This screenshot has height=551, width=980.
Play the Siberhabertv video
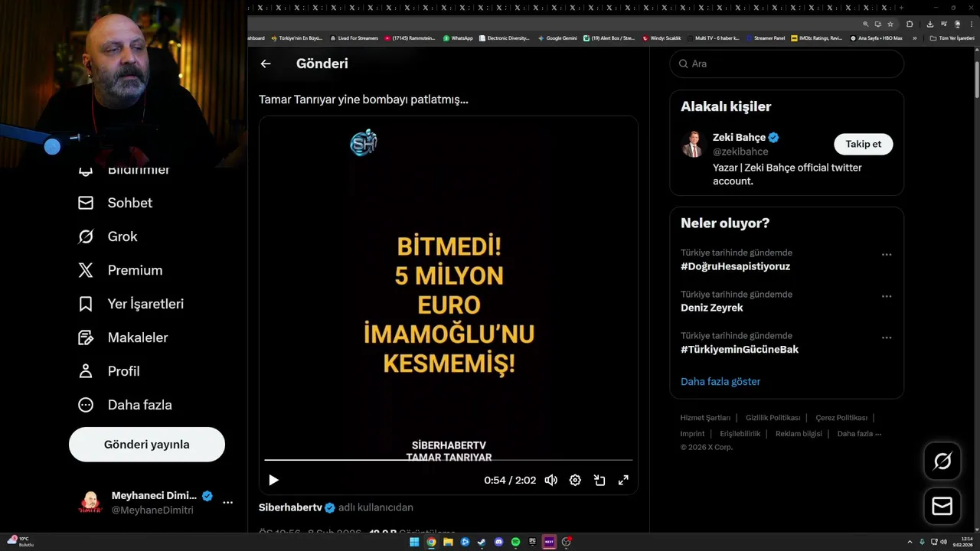(273, 480)
